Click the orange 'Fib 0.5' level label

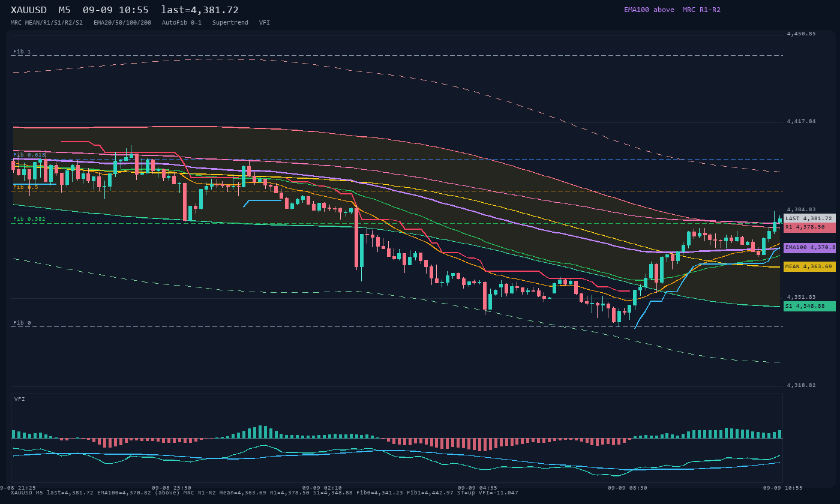click(26, 187)
